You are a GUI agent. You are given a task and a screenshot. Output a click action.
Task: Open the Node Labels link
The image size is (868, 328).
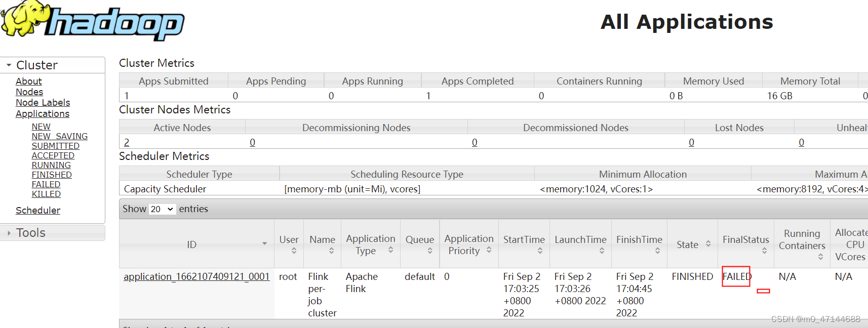(x=43, y=103)
